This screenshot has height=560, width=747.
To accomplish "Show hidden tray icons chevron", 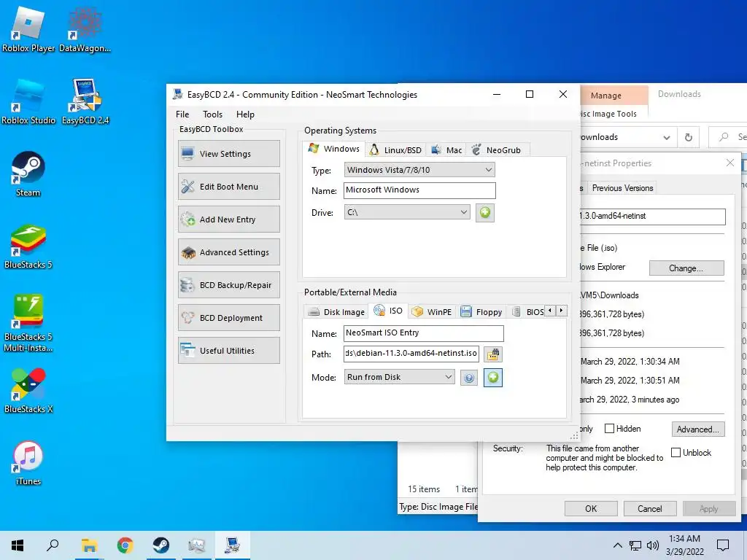I will (617, 545).
